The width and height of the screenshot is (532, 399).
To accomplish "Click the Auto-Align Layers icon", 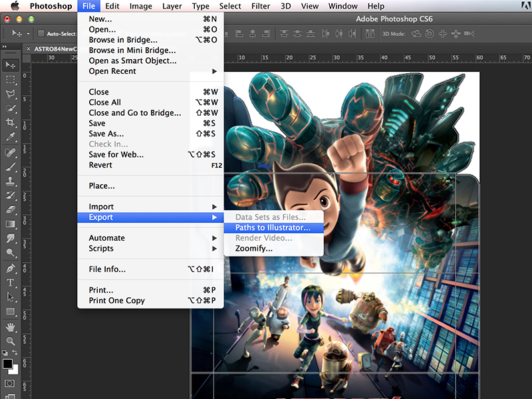I will pyautogui.click(x=370, y=34).
